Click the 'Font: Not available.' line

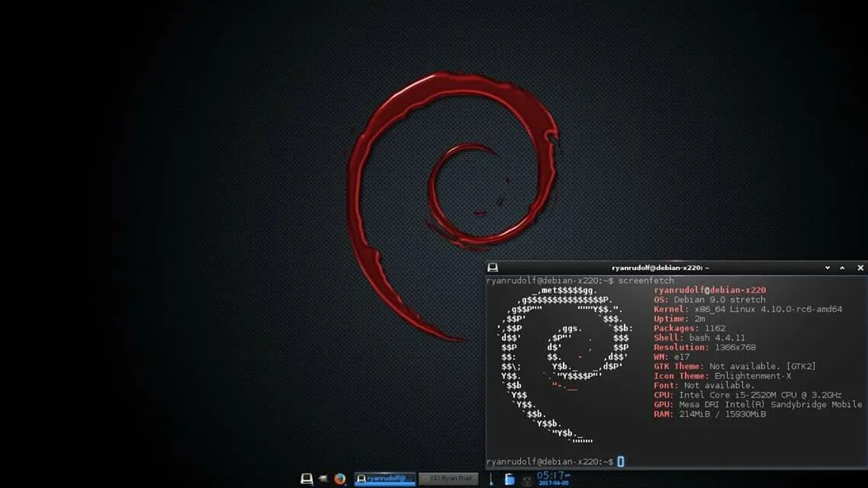point(704,386)
